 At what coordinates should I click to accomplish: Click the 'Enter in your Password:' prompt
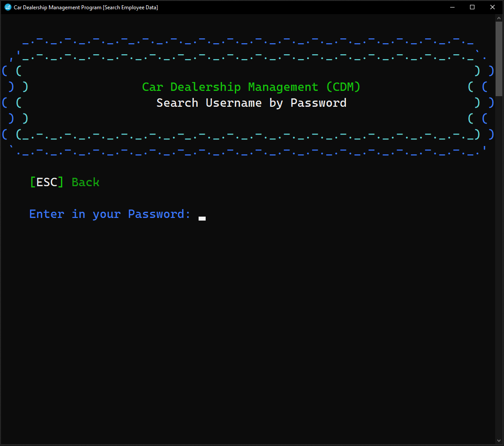pyautogui.click(x=109, y=214)
